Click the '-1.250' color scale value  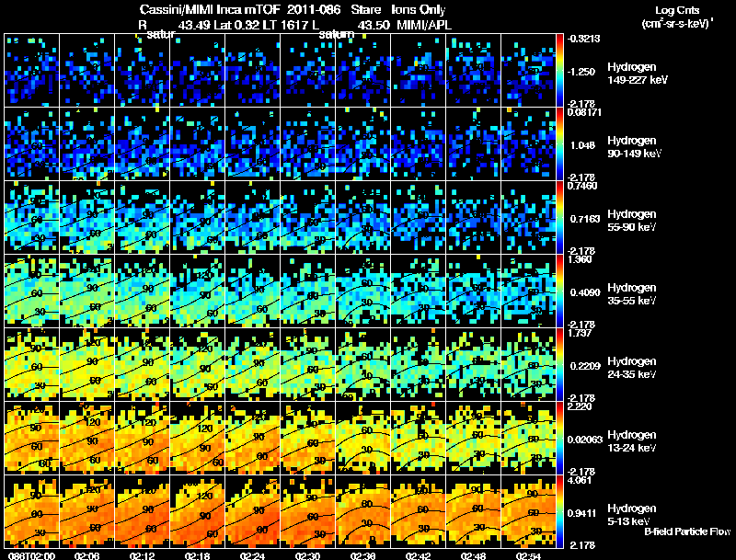[x=582, y=72]
